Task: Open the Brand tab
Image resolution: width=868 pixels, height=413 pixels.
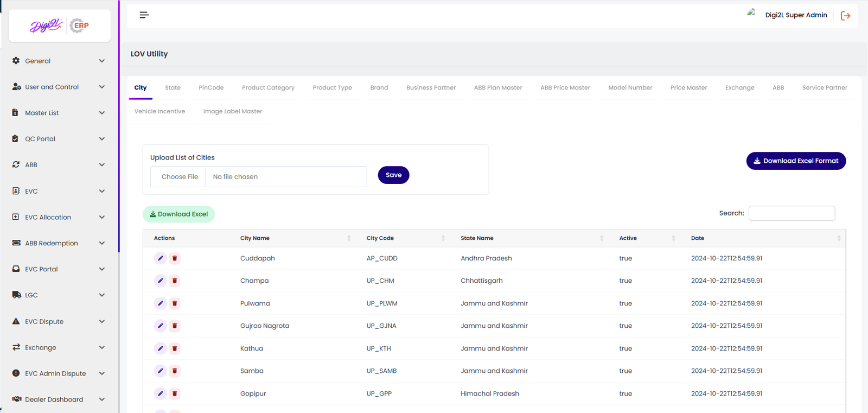Action: coord(379,87)
